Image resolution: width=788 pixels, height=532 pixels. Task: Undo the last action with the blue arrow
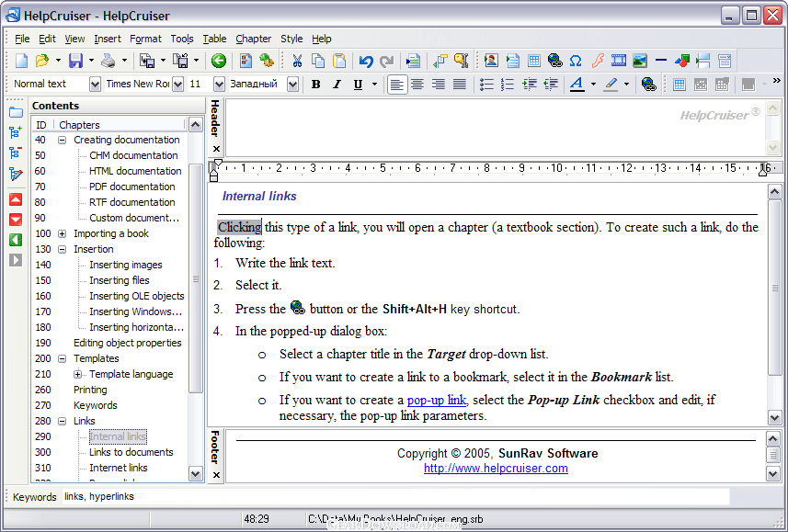tap(366, 61)
